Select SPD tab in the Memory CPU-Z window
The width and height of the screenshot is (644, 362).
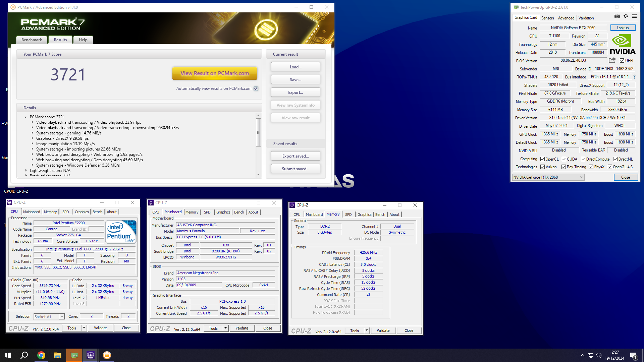coord(348,215)
